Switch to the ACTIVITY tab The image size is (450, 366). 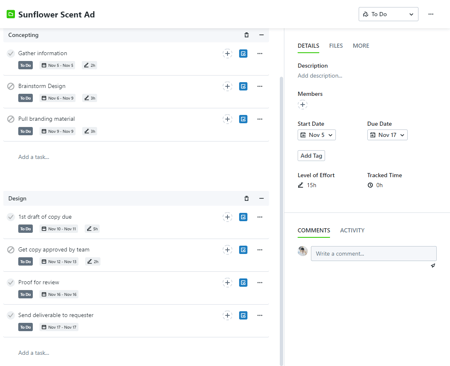click(x=352, y=230)
